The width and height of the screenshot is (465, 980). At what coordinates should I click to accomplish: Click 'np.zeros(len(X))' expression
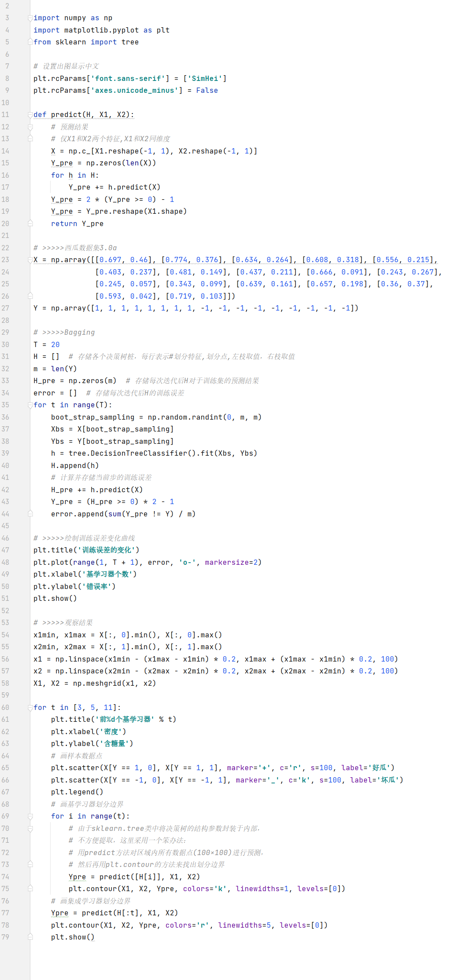coord(121,163)
